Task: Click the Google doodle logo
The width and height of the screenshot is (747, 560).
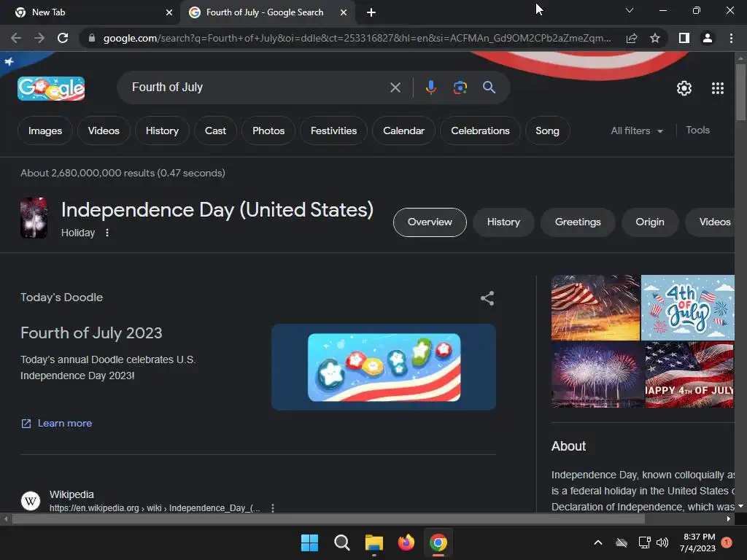Action: 51,88
